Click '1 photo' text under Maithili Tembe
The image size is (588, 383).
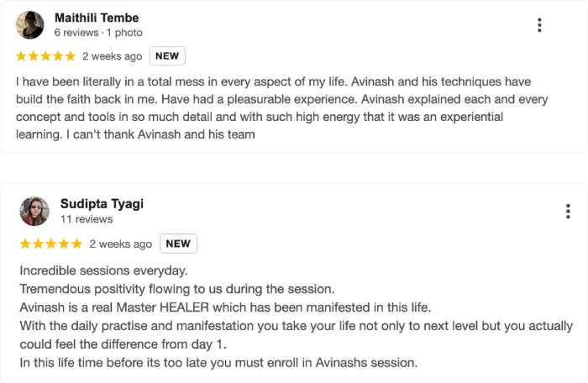126,33
